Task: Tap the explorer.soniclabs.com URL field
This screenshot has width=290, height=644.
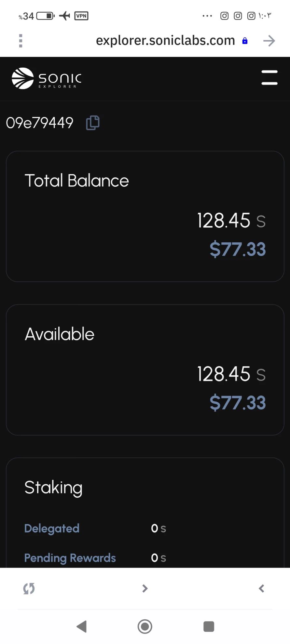Action: point(165,41)
